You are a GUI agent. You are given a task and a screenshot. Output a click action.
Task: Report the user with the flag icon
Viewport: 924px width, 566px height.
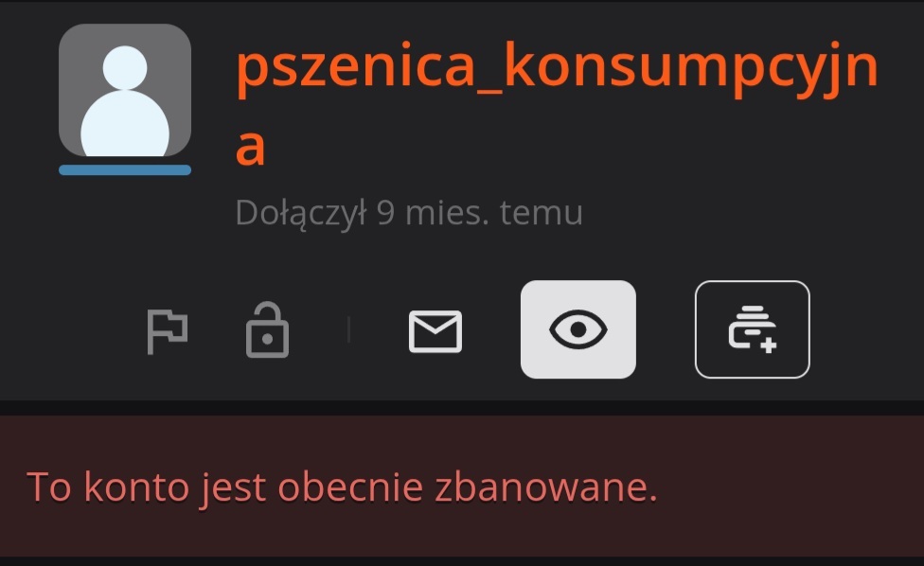167,331
